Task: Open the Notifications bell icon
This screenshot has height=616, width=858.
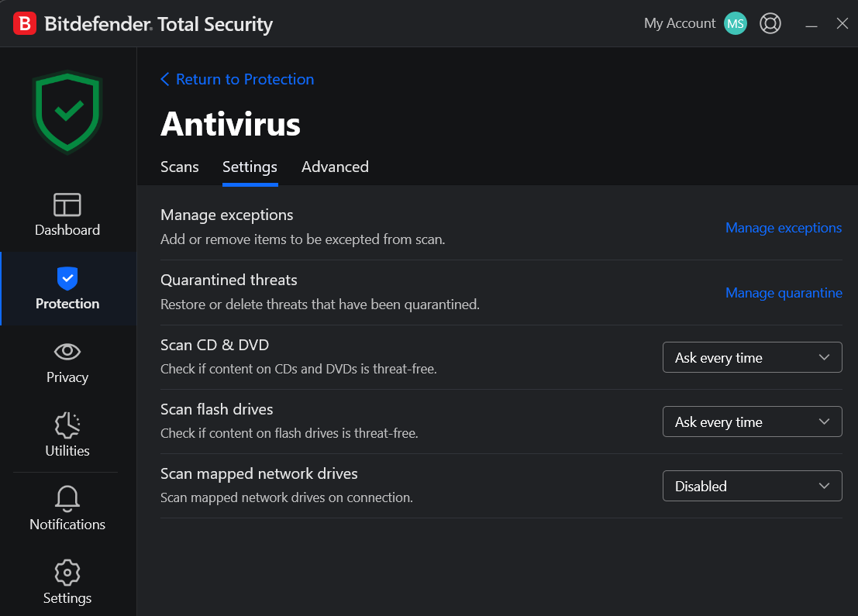Action: pos(67,498)
